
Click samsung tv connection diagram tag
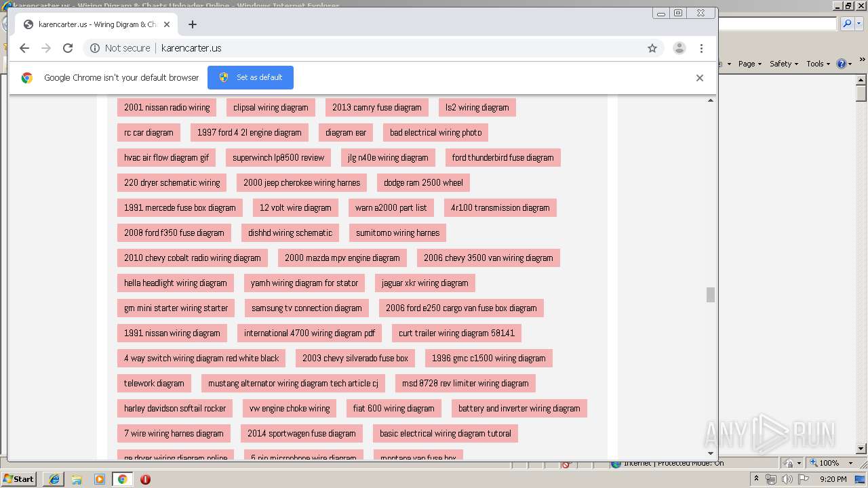(x=307, y=308)
